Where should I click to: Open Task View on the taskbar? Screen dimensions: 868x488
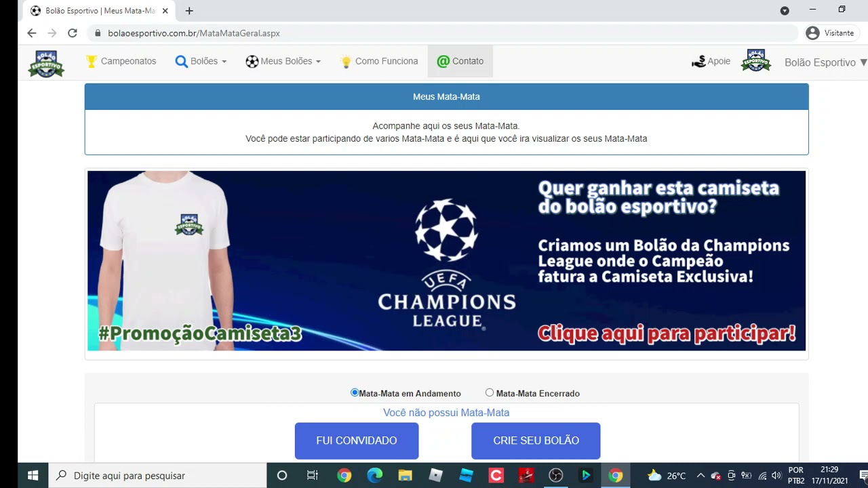[x=313, y=476]
